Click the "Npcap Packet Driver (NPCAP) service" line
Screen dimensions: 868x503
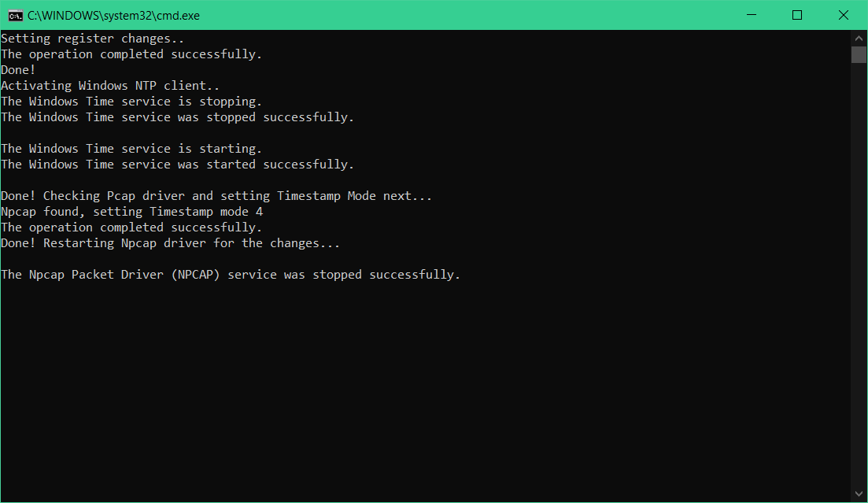pos(231,275)
